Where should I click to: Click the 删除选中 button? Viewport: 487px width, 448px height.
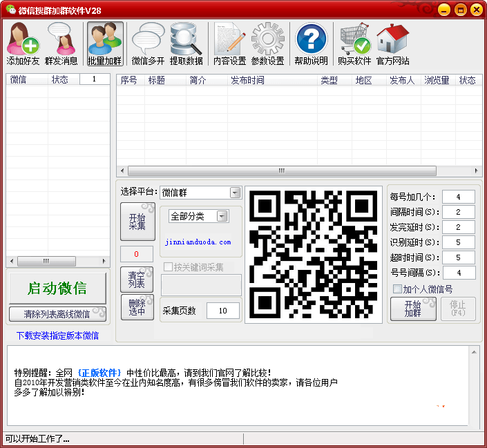point(137,307)
